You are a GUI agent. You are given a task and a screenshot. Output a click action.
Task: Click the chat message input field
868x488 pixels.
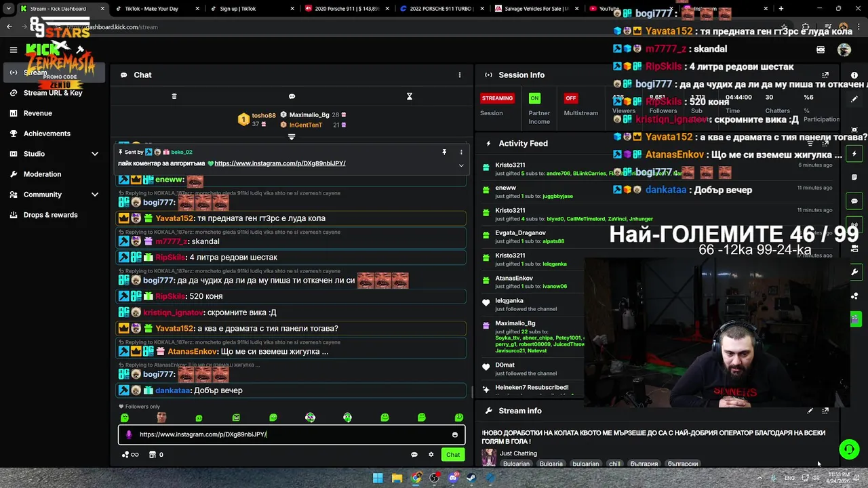pyautogui.click(x=292, y=434)
